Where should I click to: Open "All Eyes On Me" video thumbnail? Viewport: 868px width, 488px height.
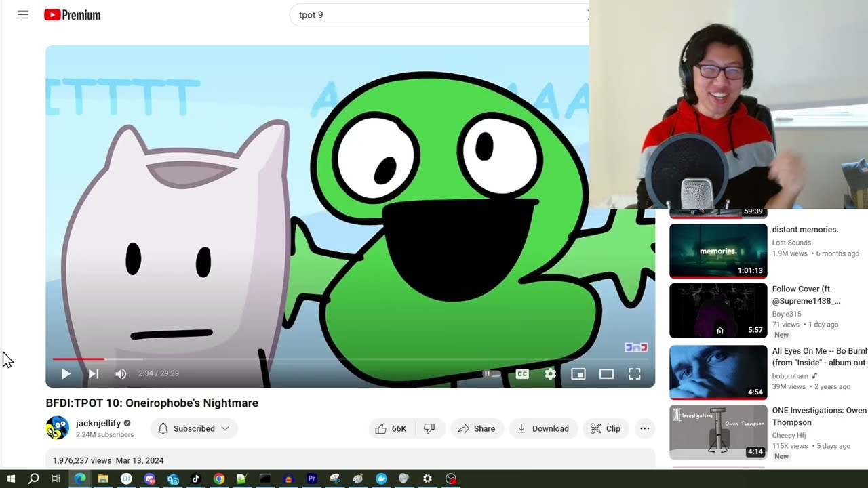(718, 372)
